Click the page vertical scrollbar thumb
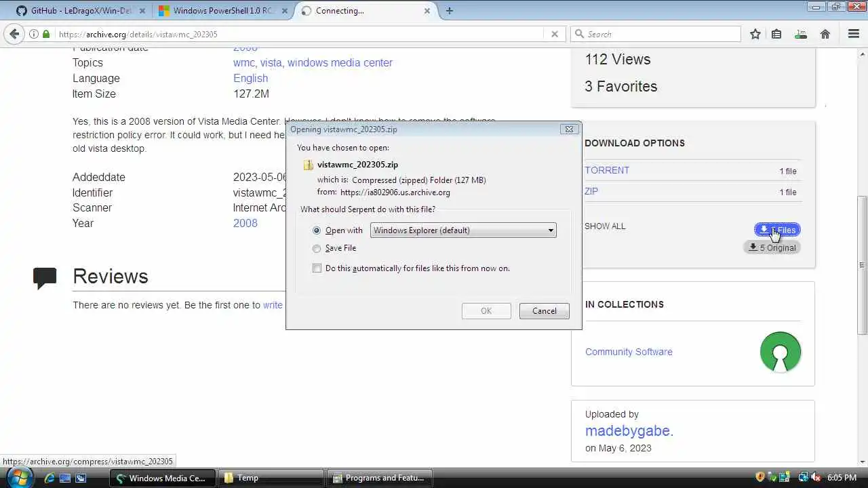Screen dimensions: 868x488 (863, 264)
